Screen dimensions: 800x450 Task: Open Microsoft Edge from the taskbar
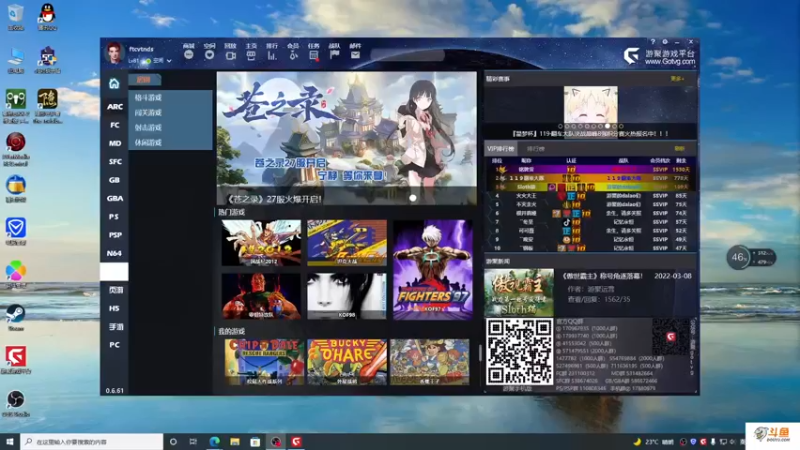pos(214,442)
